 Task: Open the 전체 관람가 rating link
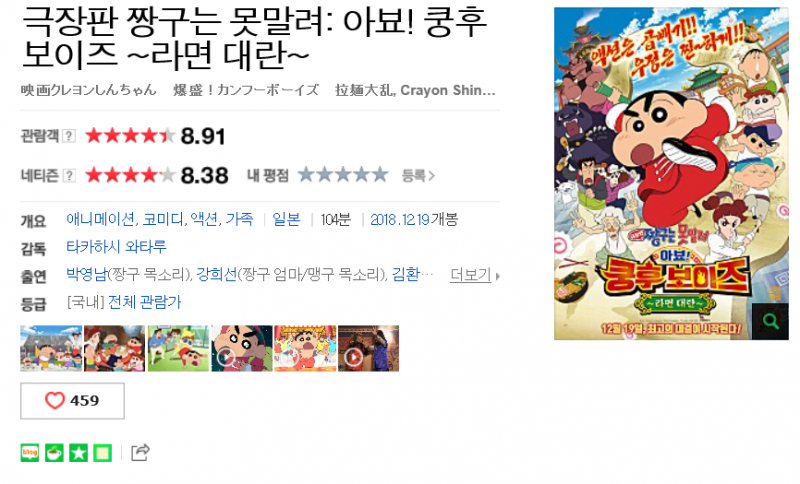pos(144,302)
